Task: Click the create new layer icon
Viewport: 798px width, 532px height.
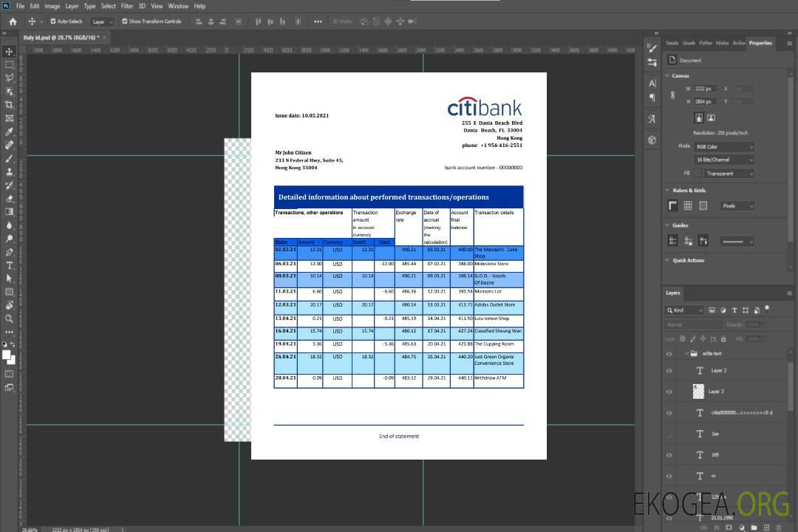Action: coord(766,528)
